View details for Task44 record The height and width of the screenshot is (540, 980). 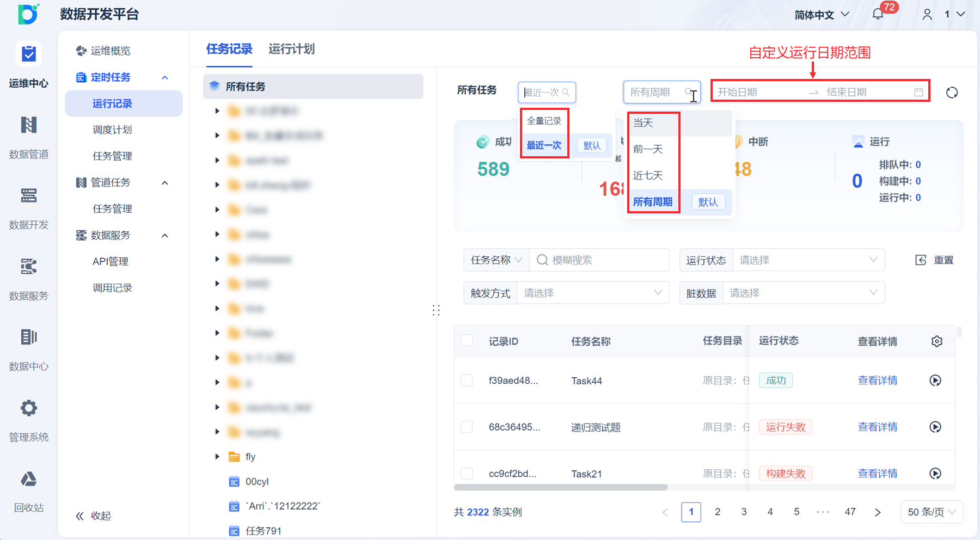[x=878, y=381]
